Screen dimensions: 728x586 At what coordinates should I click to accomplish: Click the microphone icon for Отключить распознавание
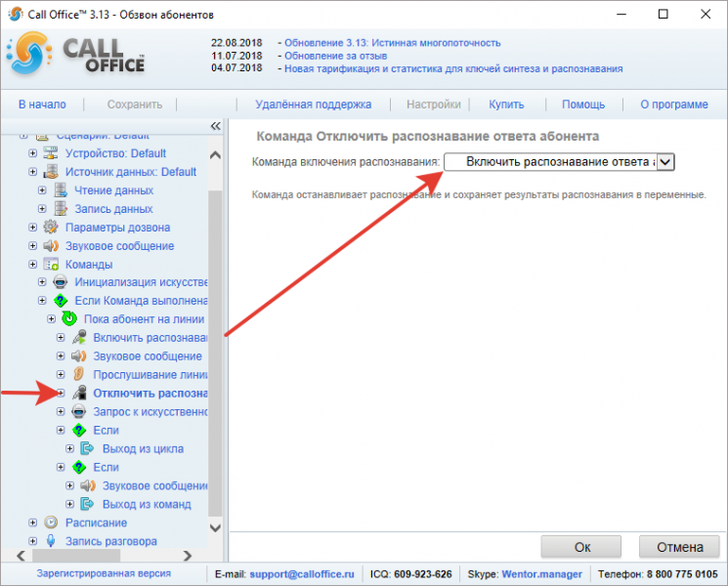click(79, 393)
